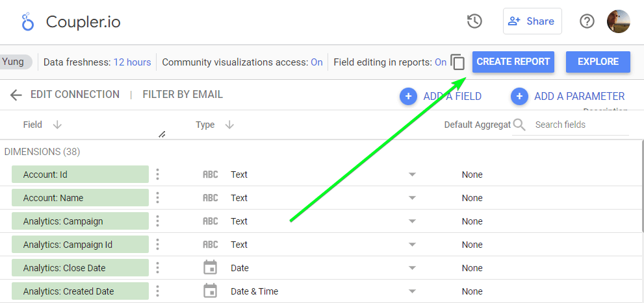Open three-dot menu for Account: Name
Viewport: 644px width, 303px height.
[x=157, y=198]
